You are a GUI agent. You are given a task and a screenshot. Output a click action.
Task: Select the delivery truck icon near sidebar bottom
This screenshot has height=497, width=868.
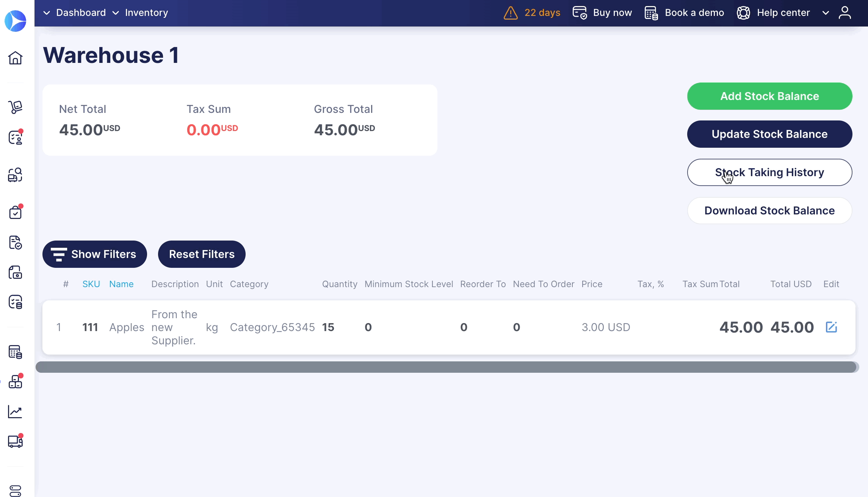[x=15, y=441]
